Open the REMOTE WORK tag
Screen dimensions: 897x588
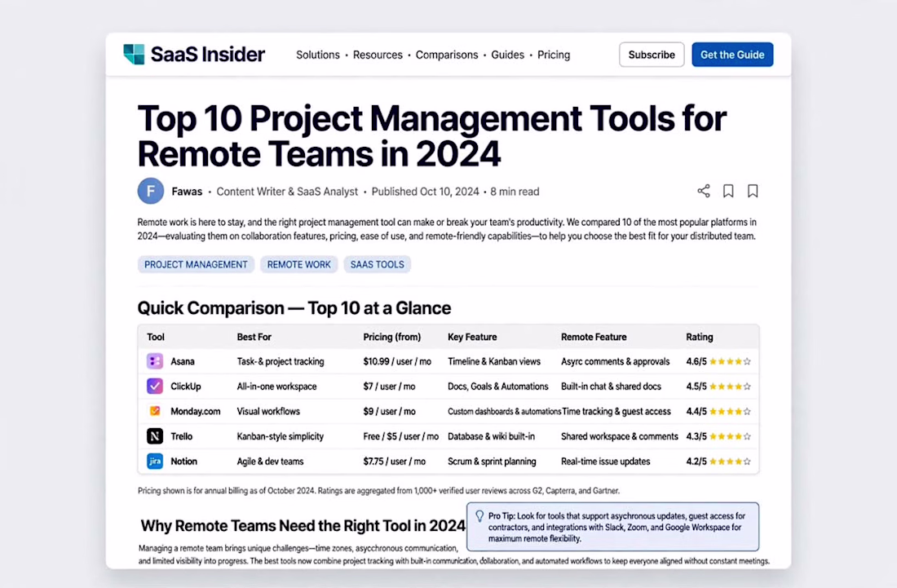tap(298, 264)
